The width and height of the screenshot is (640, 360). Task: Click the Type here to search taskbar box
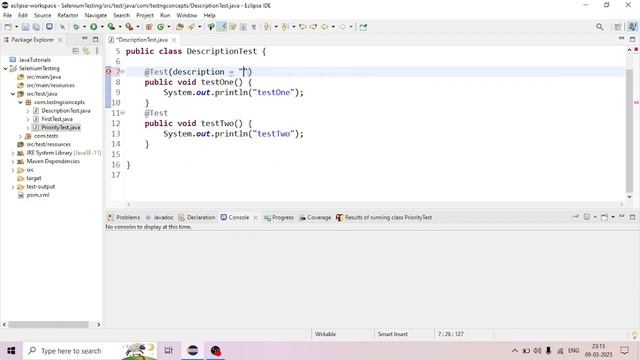point(90,351)
